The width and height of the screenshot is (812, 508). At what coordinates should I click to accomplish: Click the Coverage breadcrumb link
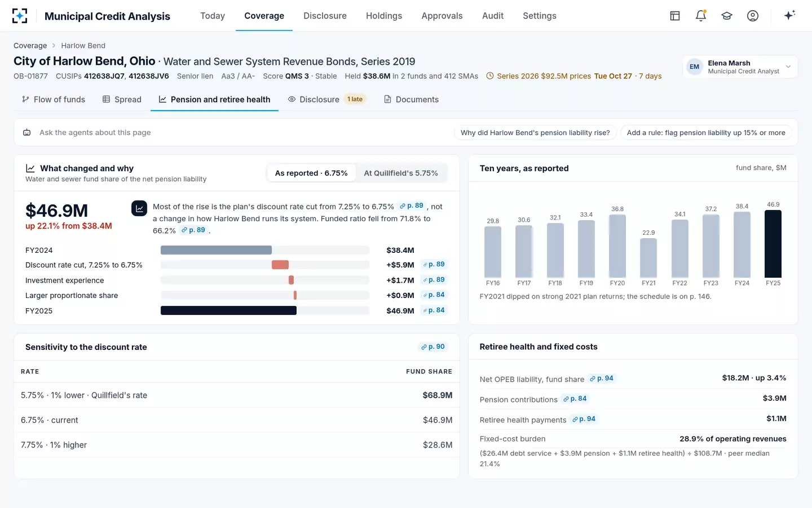[x=30, y=46]
